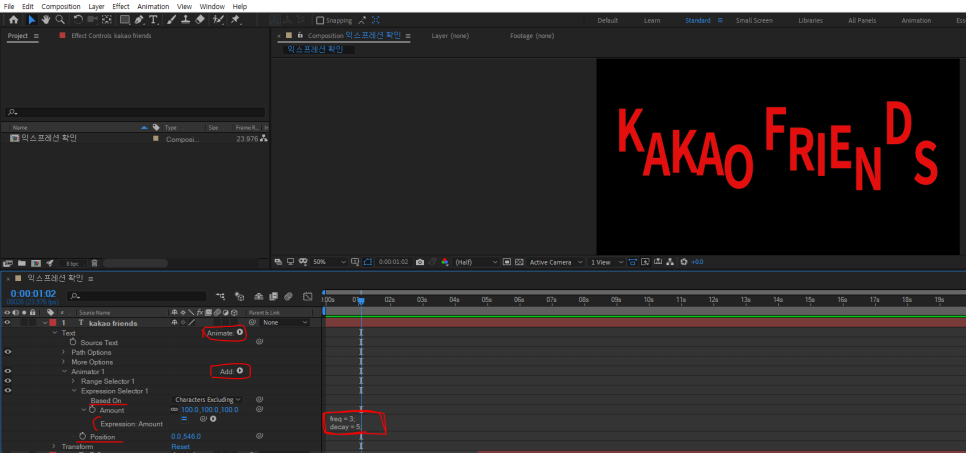Click the Position stopwatch icon
This screenshot has height=453, width=966.
tap(82, 436)
